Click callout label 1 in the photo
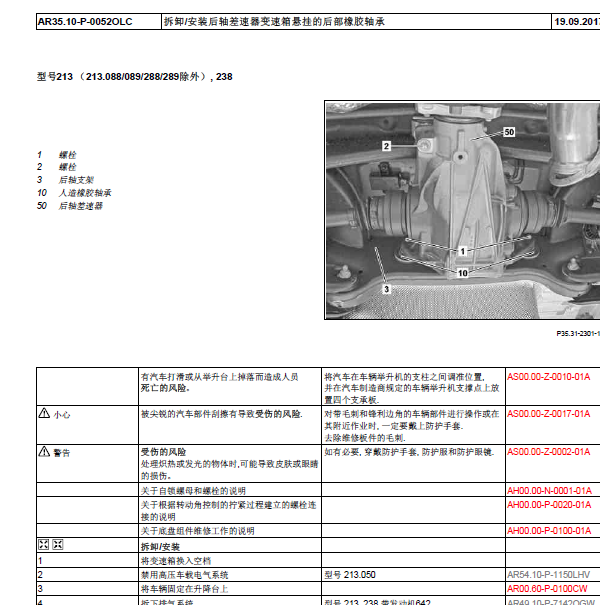Viewport: 600px width, 605px height. (x=463, y=251)
